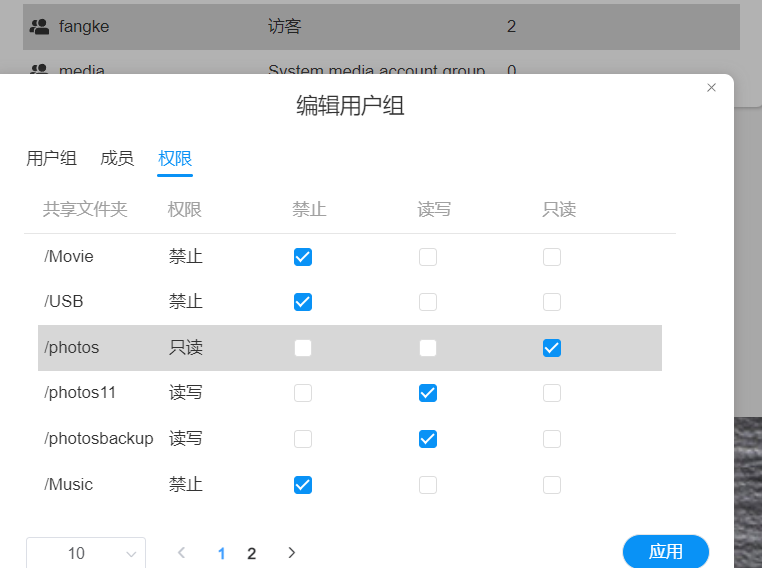Click the fangke user group icon
The width and height of the screenshot is (762, 568).
coord(40,27)
